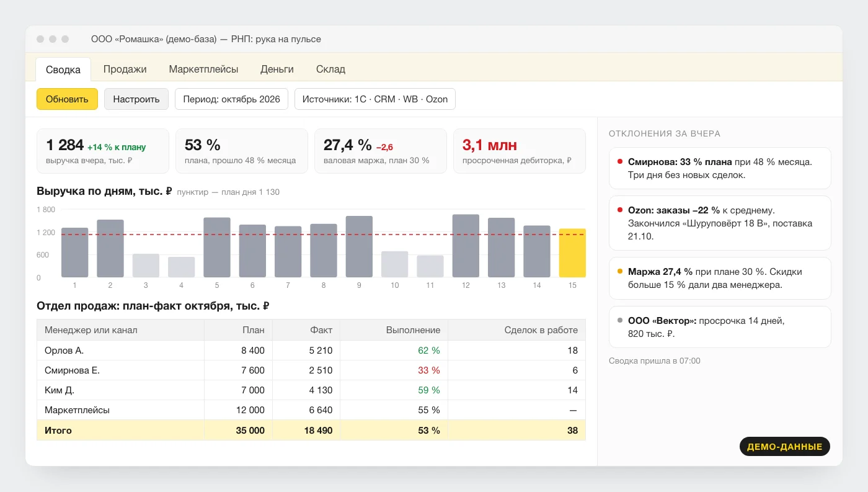Select the Склад tab

pos(330,69)
